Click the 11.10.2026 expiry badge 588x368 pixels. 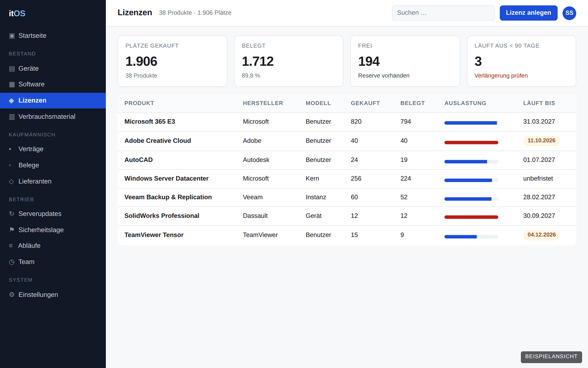(541, 141)
